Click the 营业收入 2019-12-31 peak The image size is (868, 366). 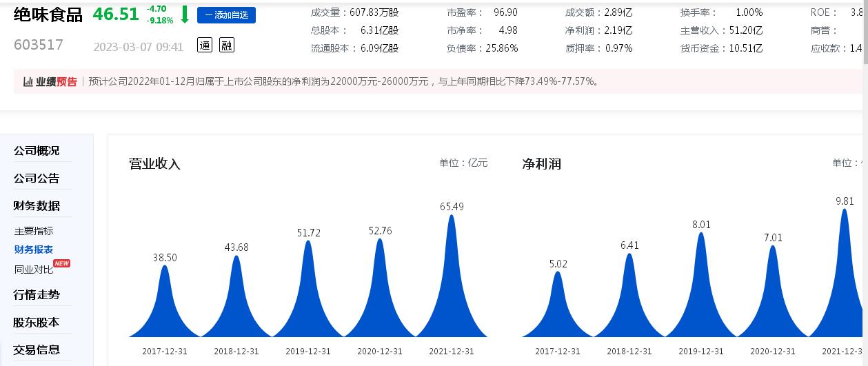(308, 289)
